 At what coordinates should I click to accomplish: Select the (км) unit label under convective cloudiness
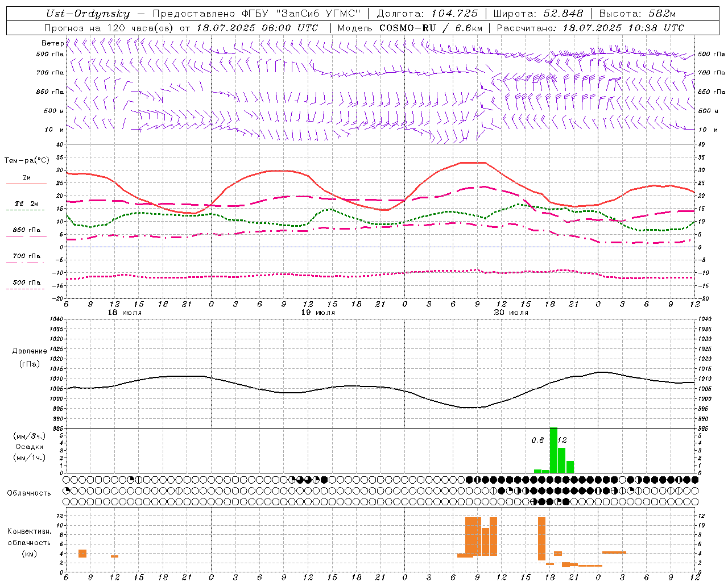click(29, 554)
